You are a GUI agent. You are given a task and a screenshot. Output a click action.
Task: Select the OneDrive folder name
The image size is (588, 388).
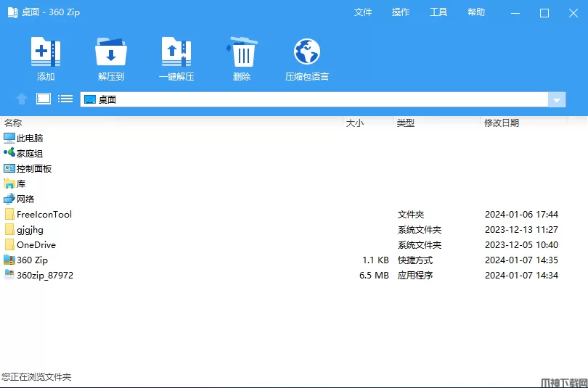[36, 245]
